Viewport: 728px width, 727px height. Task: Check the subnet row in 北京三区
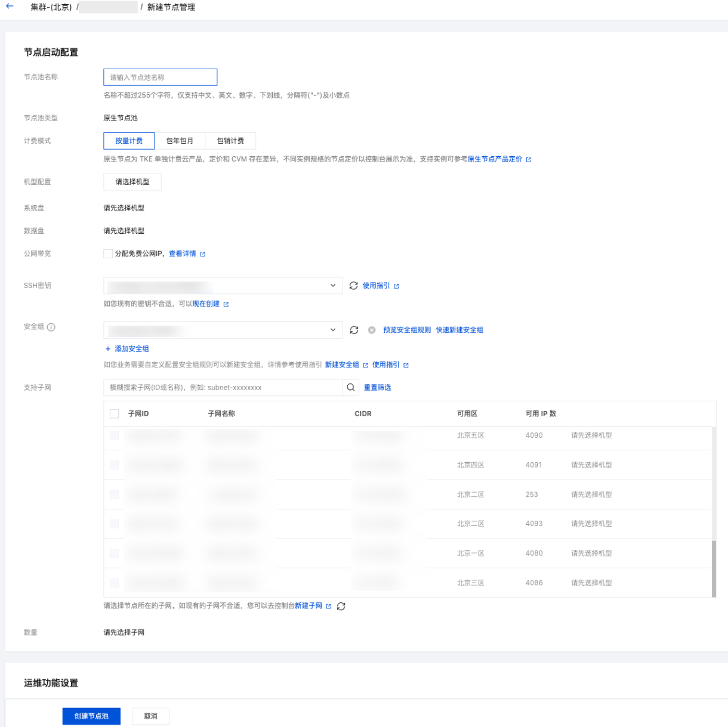click(115, 583)
